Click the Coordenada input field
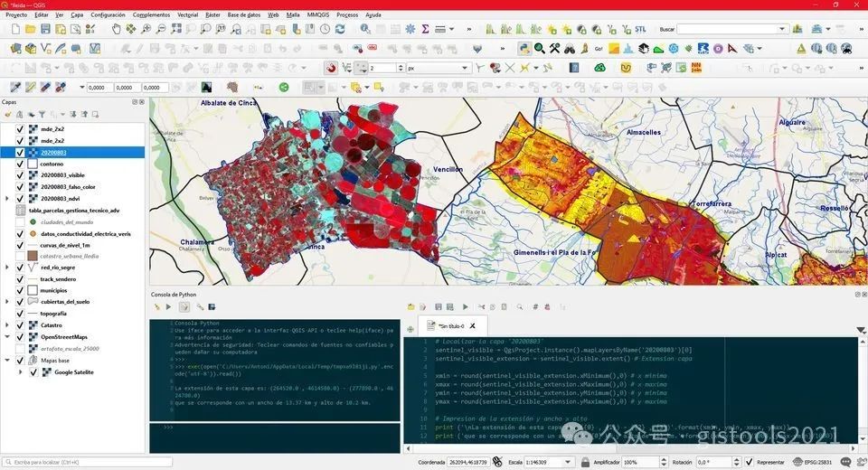868x470 pixels. (468, 462)
